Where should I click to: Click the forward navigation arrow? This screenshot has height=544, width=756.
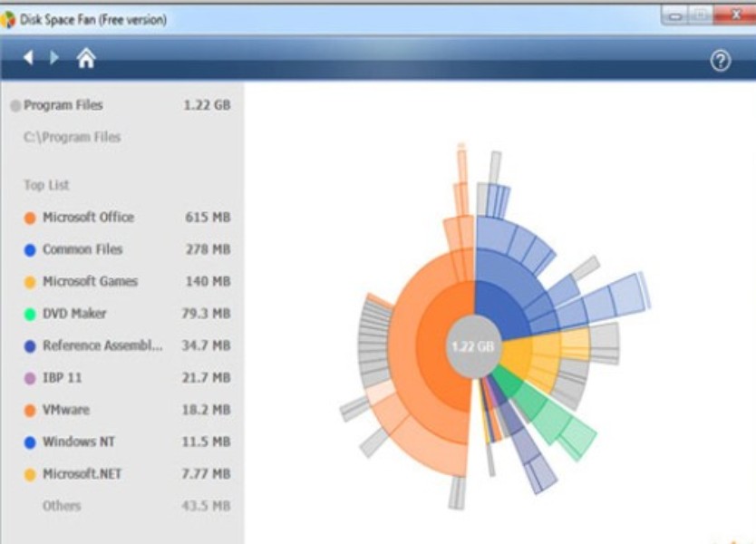tap(54, 58)
